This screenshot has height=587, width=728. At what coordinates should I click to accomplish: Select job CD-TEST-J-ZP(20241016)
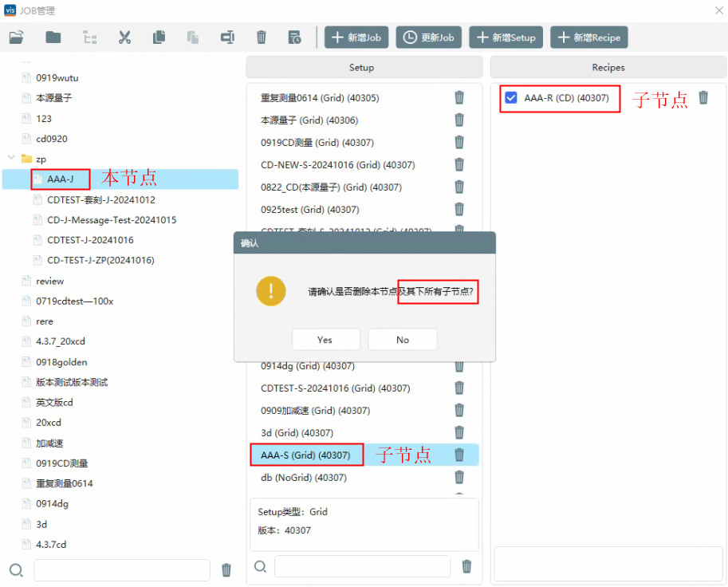[100, 260]
